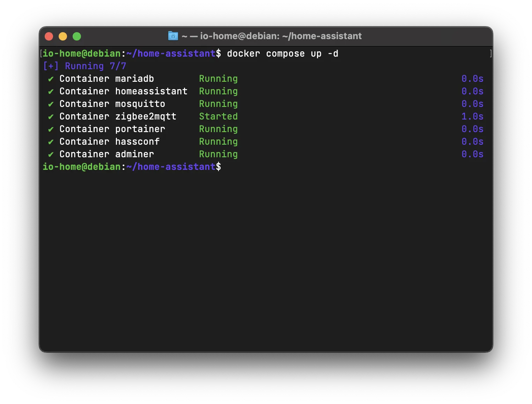Click the 'Started' status of zigbee2mqtt
Screen dimensions: 532x404
click(218, 116)
